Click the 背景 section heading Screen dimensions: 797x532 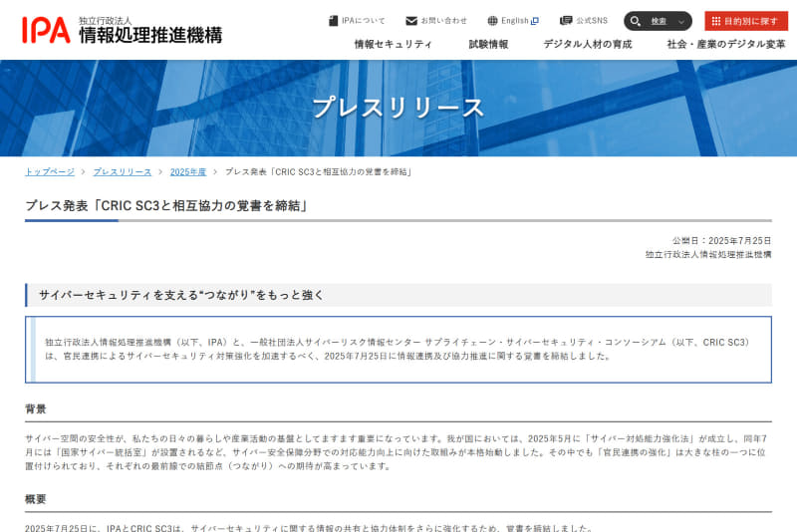coord(36,409)
